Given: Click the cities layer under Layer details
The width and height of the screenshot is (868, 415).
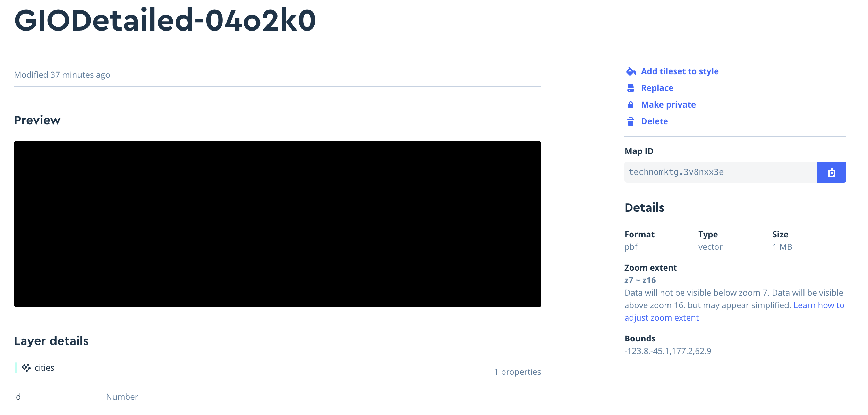Looking at the screenshot, I should (x=44, y=367).
